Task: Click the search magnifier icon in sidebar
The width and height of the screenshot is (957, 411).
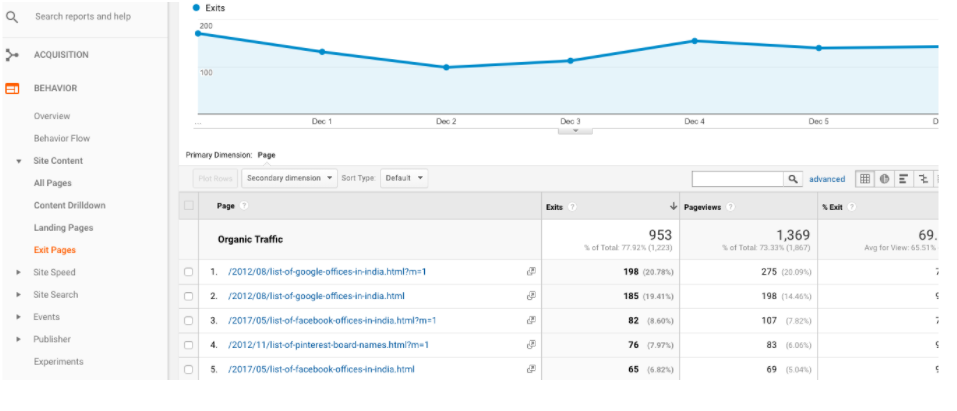Action: [x=12, y=17]
